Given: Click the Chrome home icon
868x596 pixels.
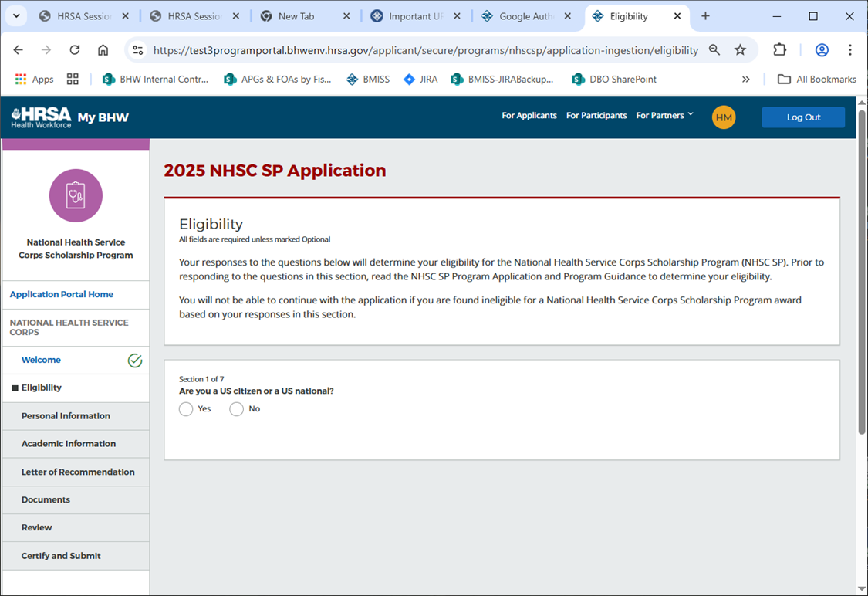Looking at the screenshot, I should pos(103,50).
